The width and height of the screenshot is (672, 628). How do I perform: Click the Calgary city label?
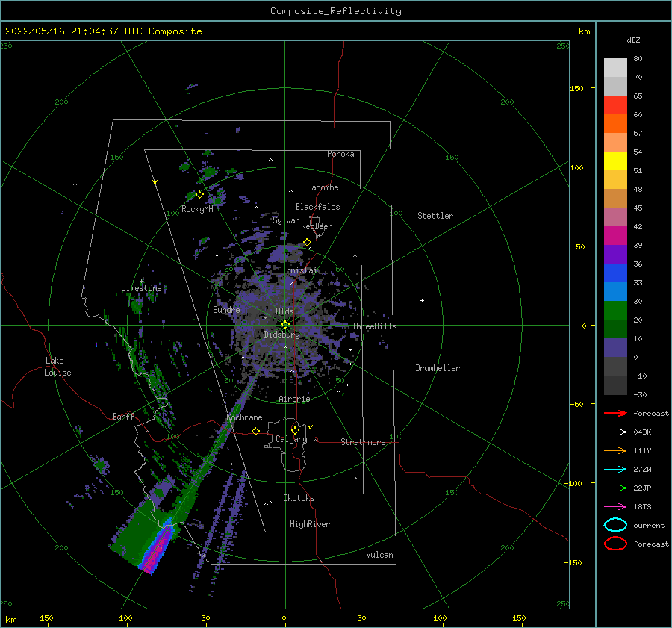pyautogui.click(x=291, y=439)
